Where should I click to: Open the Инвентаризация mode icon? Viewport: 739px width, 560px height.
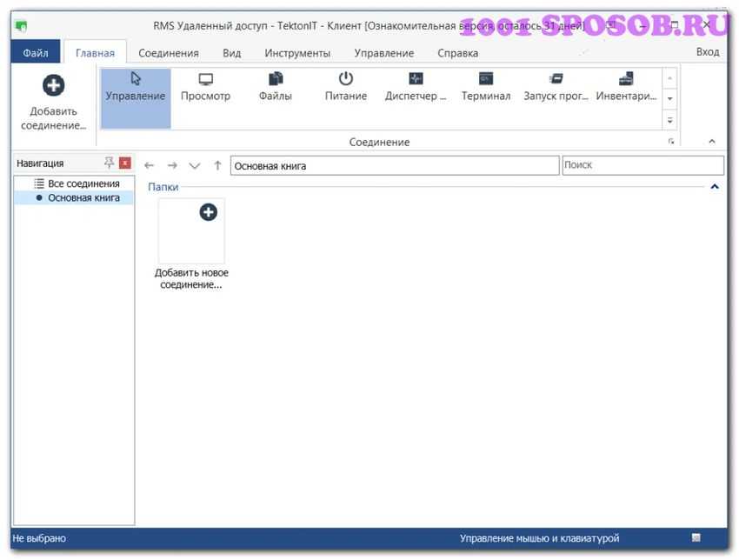tap(626, 88)
